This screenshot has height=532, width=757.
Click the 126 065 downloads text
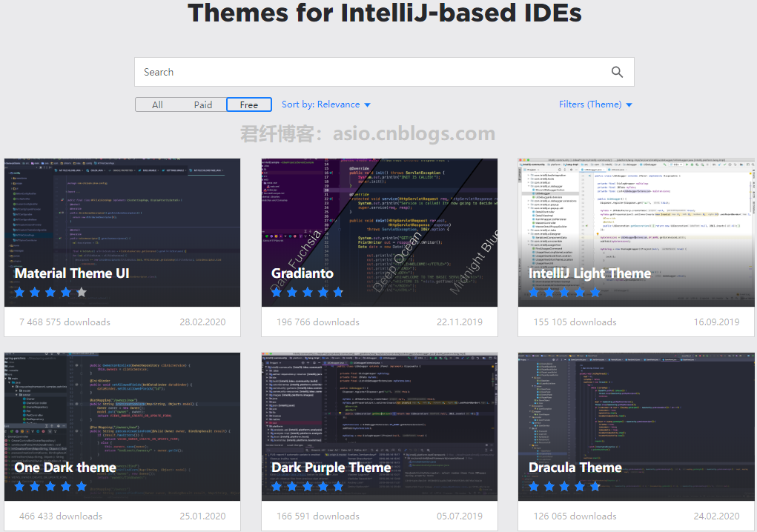[575, 516]
